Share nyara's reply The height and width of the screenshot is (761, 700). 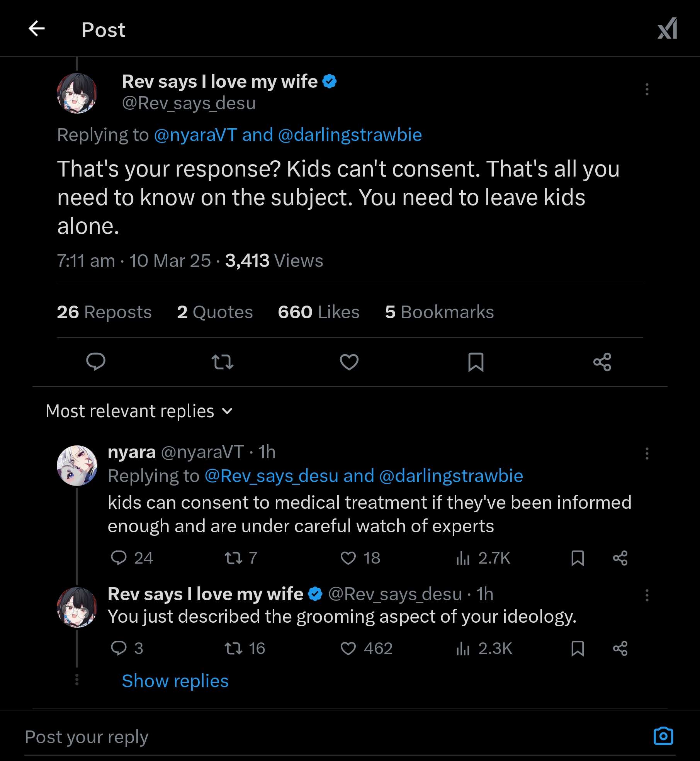coord(620,558)
